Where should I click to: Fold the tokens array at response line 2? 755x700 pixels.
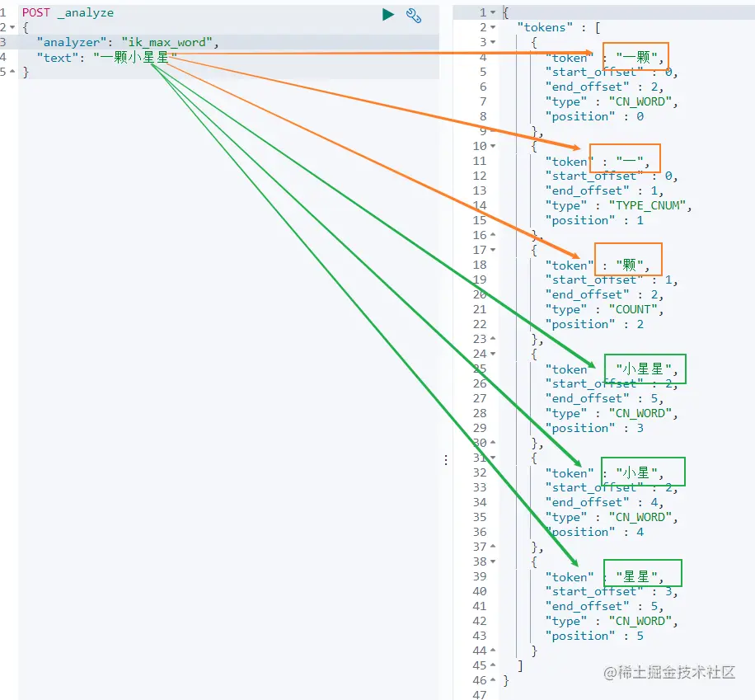(493, 27)
